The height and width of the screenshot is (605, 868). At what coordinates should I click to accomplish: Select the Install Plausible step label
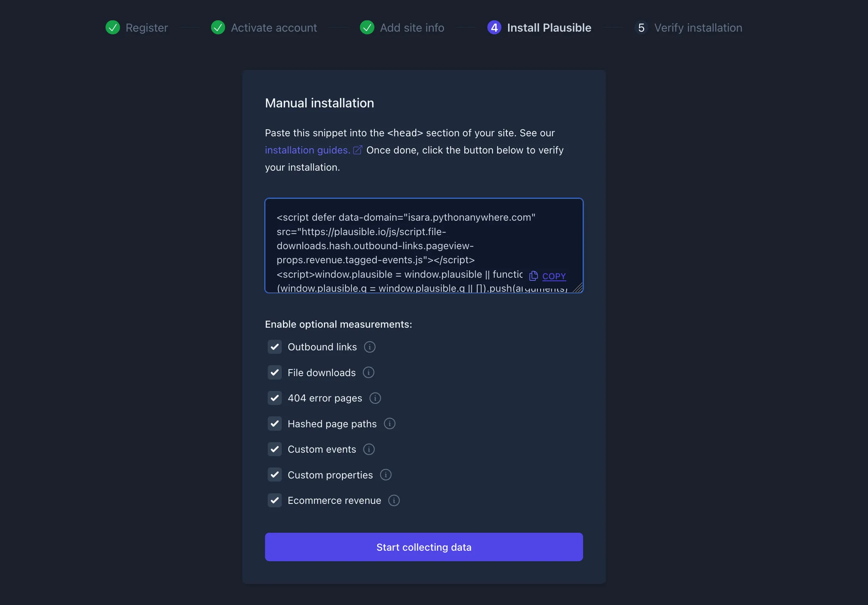pos(549,28)
